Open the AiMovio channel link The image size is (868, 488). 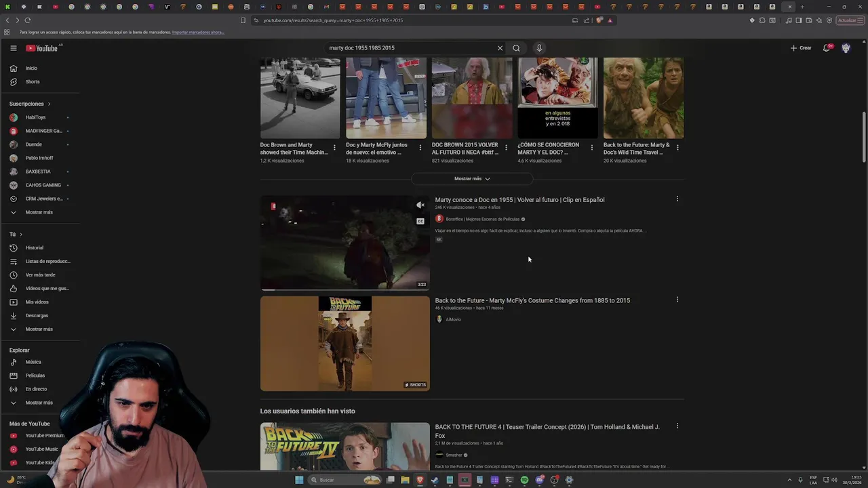point(453,319)
